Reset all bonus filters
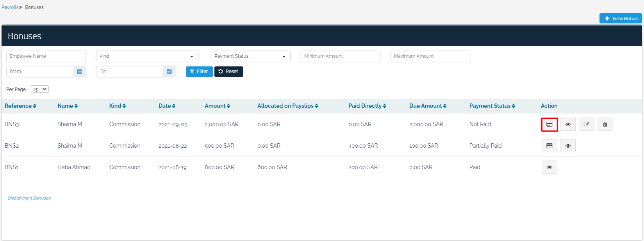The image size is (644, 241). click(x=228, y=71)
